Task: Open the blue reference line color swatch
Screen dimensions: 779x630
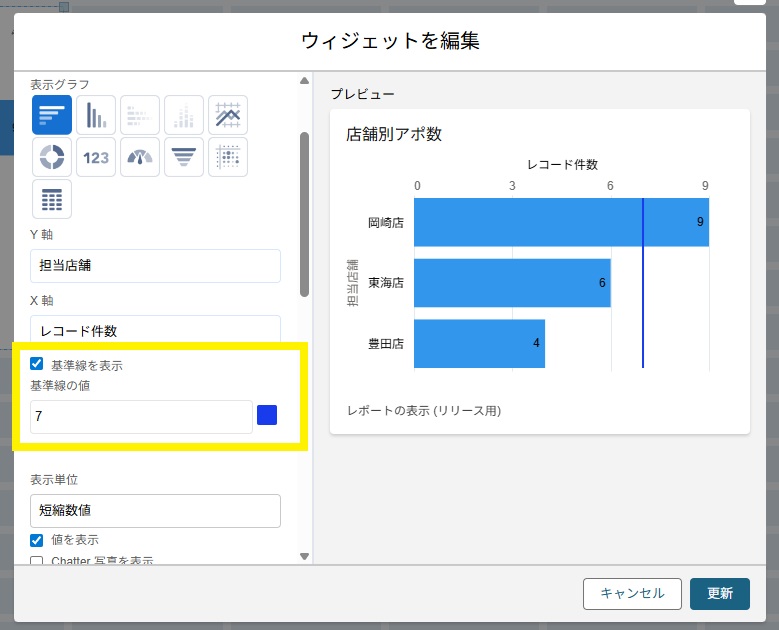Action: 267,416
